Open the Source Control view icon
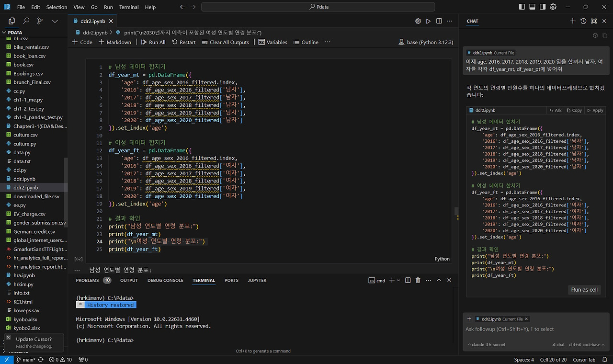 tap(40, 21)
